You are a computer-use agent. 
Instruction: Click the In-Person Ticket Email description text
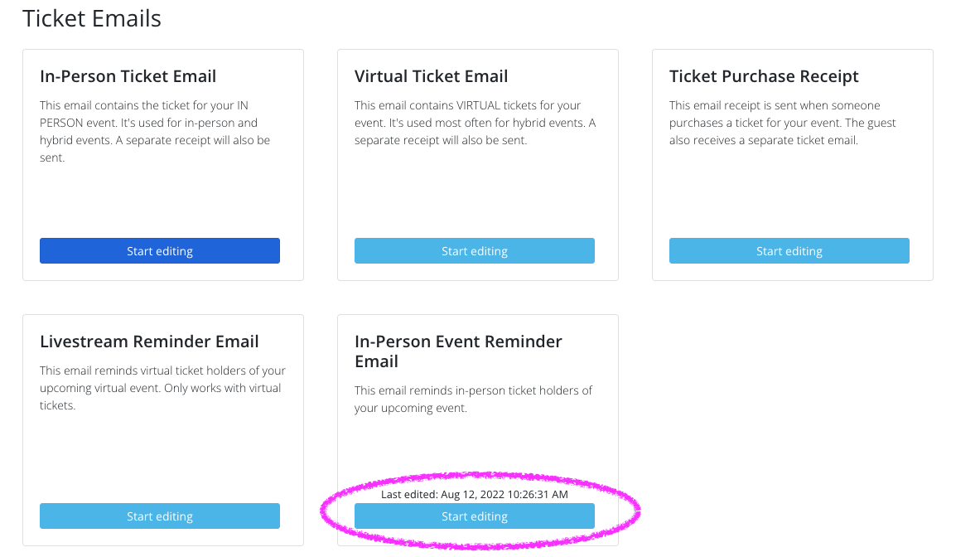pos(155,132)
